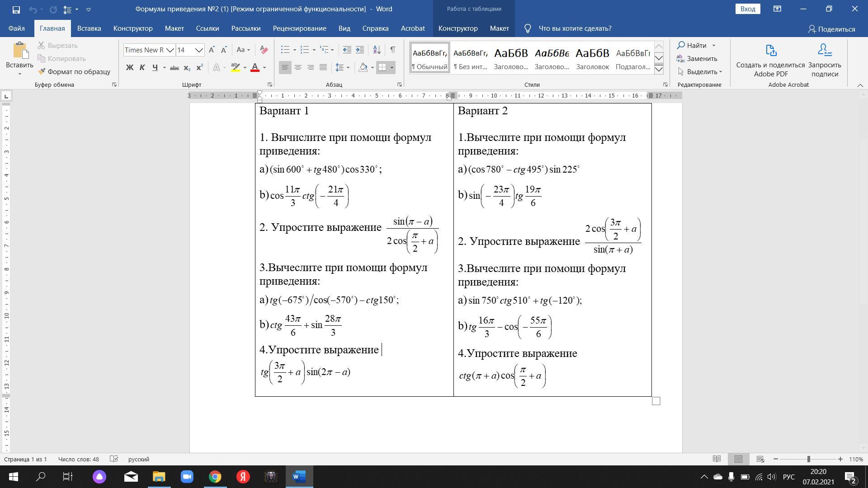Toggle show paragraph marks (¶)
868x488 pixels.
tap(392, 50)
